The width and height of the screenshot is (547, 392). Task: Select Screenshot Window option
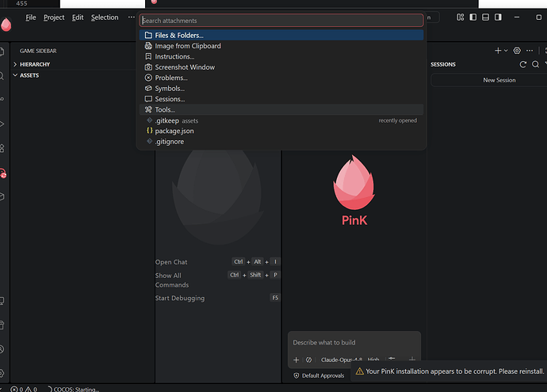281,67
